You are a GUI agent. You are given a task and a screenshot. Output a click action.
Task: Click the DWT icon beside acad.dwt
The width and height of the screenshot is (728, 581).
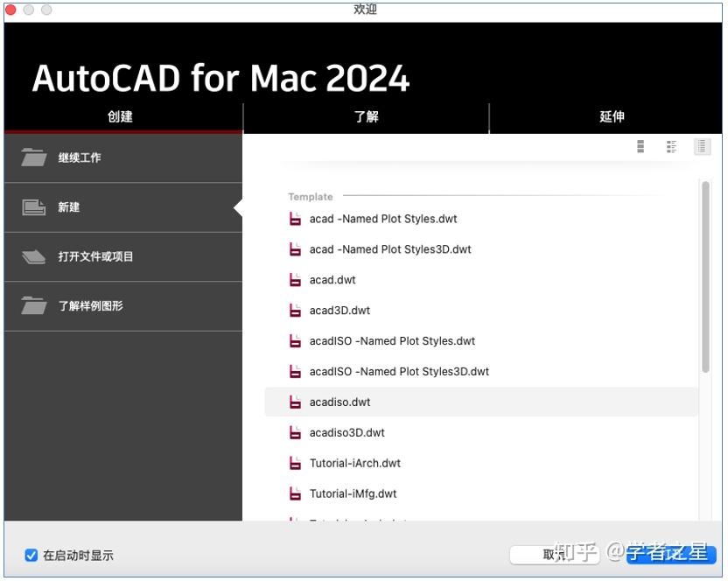pyautogui.click(x=295, y=279)
